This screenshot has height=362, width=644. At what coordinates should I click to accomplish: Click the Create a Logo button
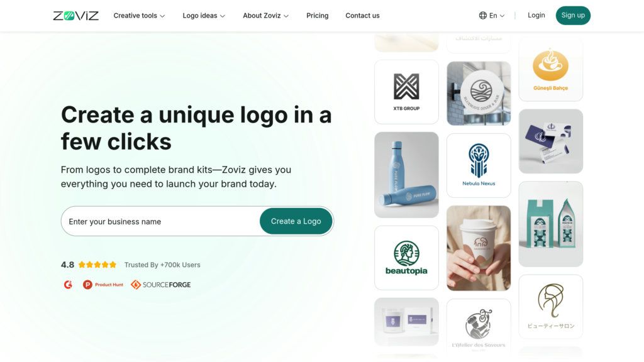pos(296,221)
